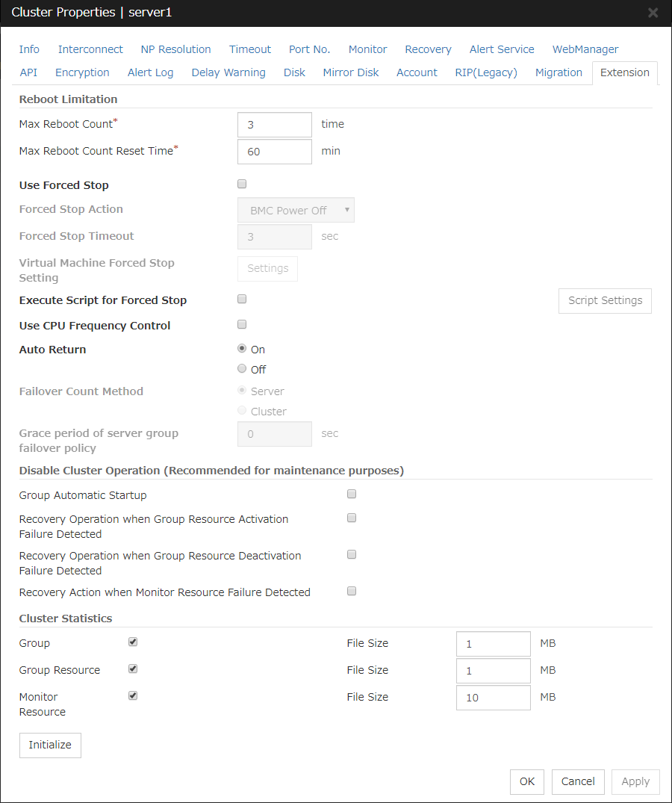Focus the Max Reboot Count Reset Time field
The image size is (672, 803).
pyautogui.click(x=275, y=152)
